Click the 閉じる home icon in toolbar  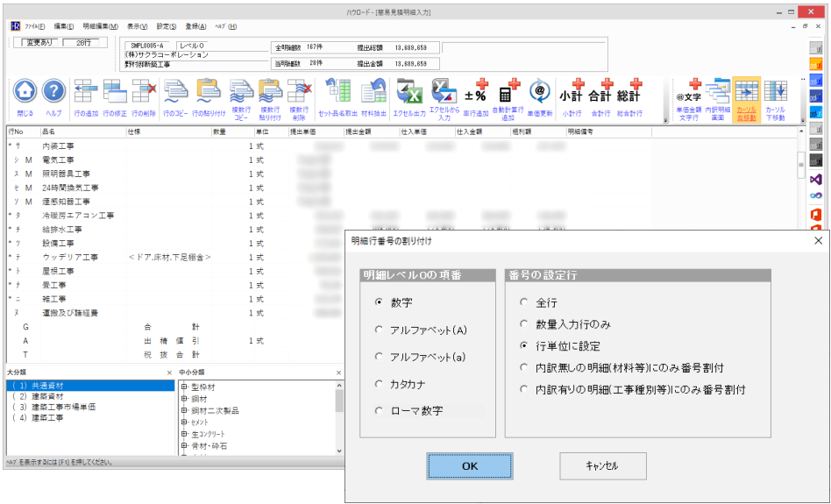click(25, 93)
